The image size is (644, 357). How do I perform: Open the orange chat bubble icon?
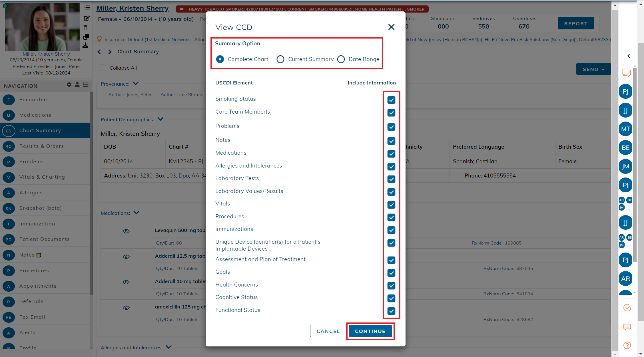coord(626,72)
